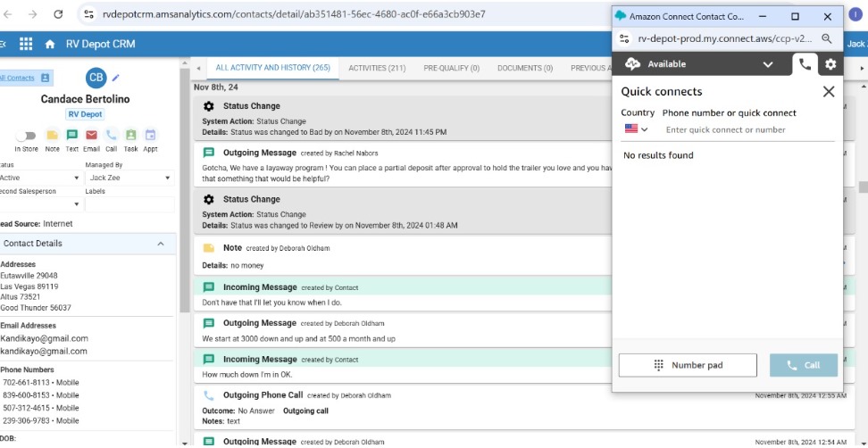Open the country flag selector dropdown
This screenshot has width=868, height=448.
[x=636, y=129]
